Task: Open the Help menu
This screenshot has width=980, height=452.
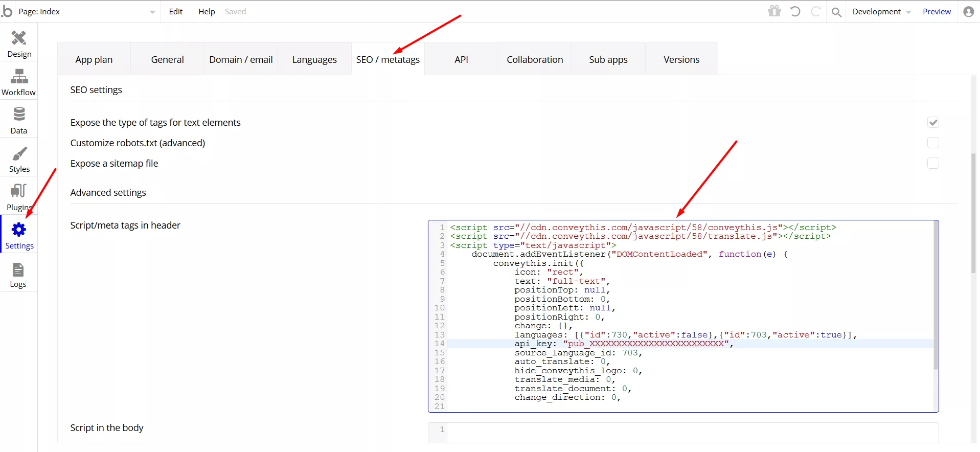Action: [x=207, y=11]
